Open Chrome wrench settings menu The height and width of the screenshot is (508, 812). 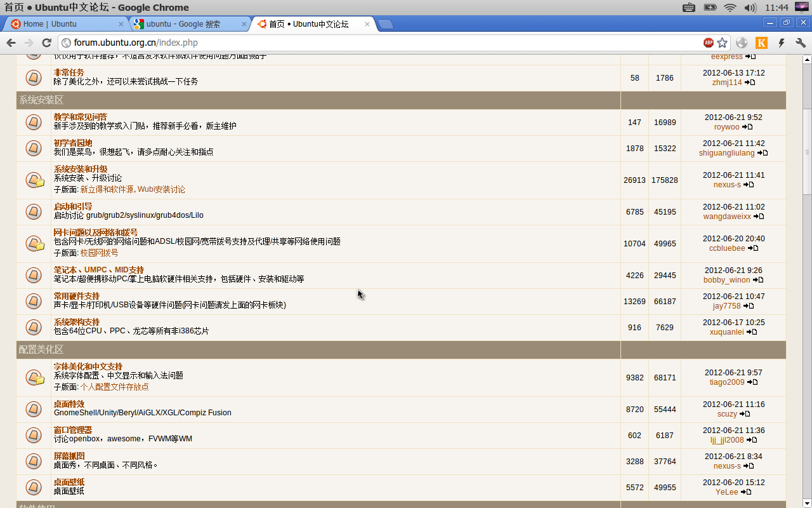pyautogui.click(x=801, y=43)
